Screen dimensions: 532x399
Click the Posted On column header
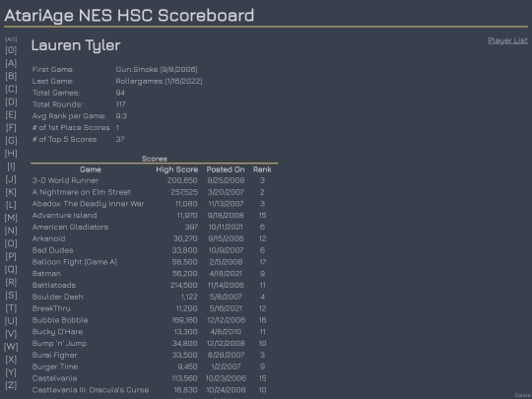(226, 169)
